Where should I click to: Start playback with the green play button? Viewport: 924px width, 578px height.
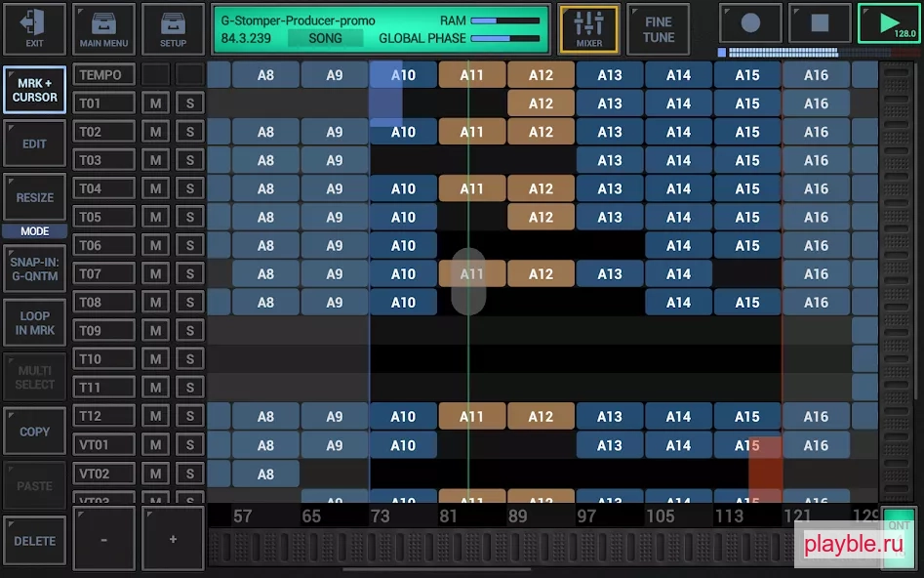pyautogui.click(x=889, y=23)
